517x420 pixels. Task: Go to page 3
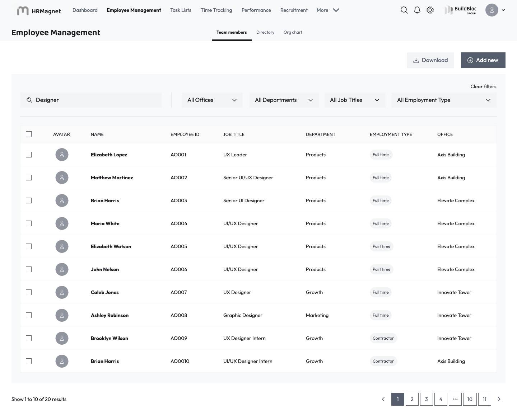(427, 399)
